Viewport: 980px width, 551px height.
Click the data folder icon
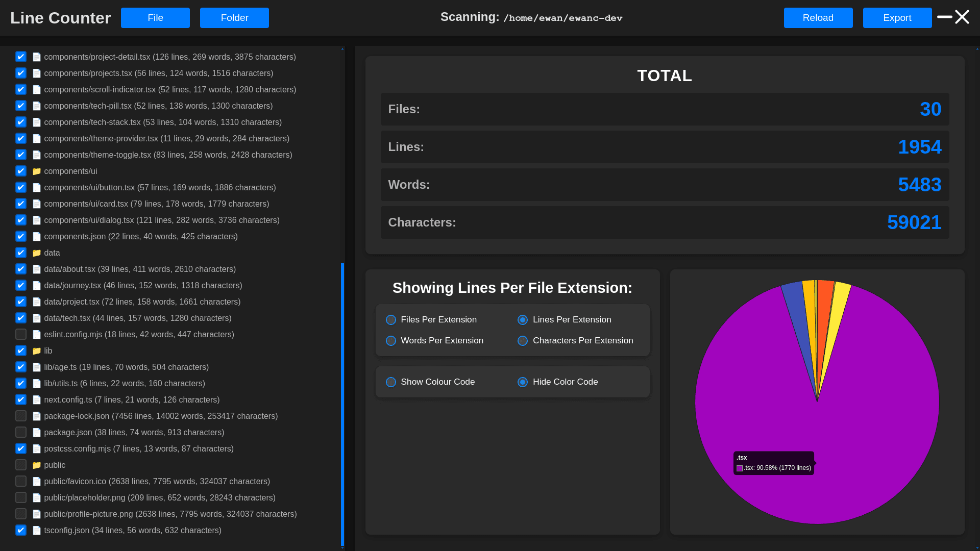37,253
